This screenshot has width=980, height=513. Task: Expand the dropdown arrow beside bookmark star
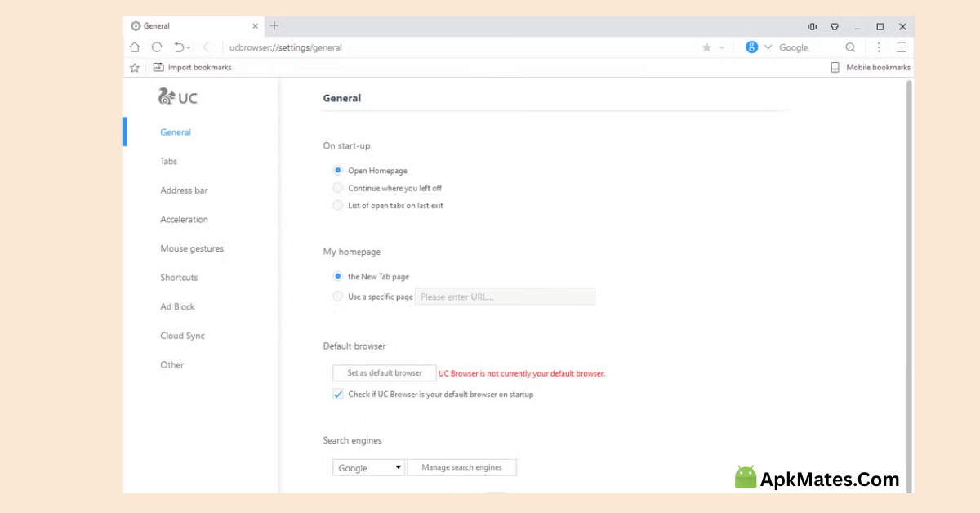722,48
